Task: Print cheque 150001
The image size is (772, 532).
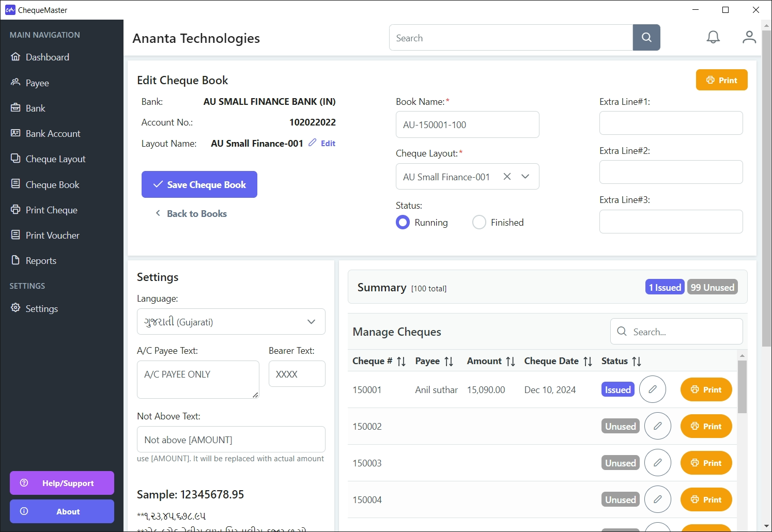Action: click(x=706, y=389)
